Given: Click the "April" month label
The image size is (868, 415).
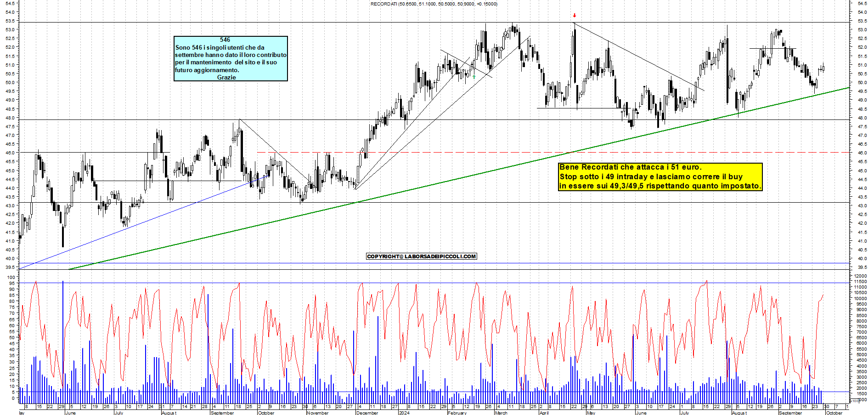Looking at the screenshot, I should coord(544,413).
